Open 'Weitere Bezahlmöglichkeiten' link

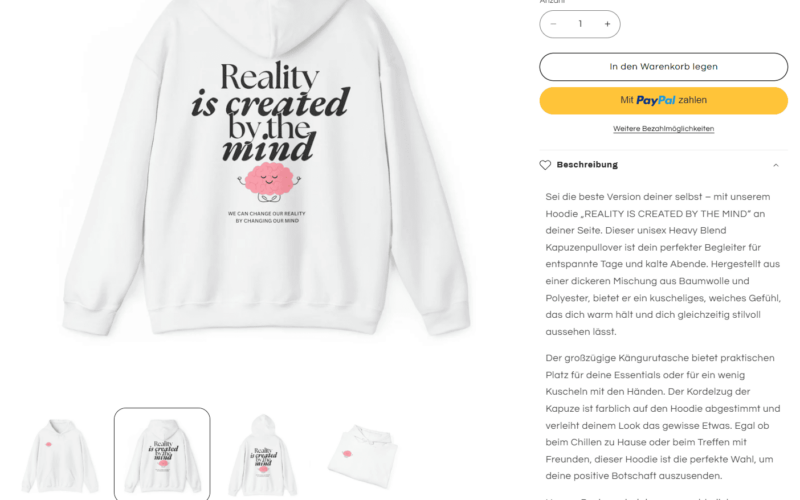(x=663, y=129)
